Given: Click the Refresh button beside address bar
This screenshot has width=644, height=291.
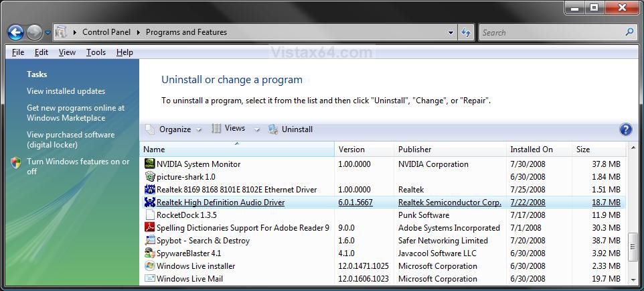Looking at the screenshot, I should click(466, 32).
